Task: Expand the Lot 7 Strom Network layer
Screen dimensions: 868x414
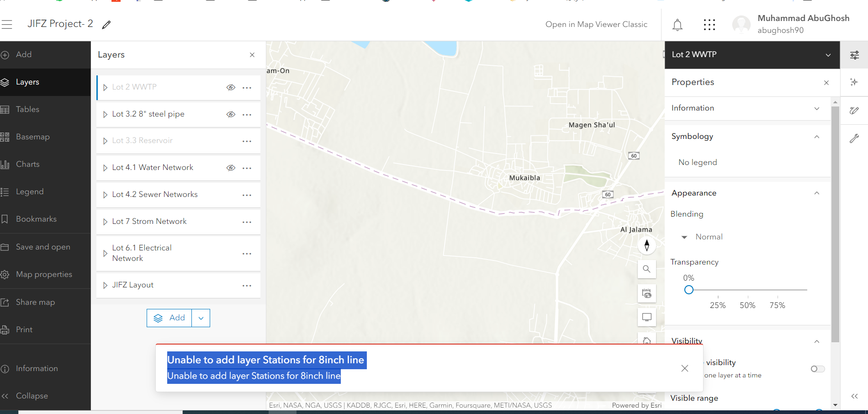Action: 105,222
